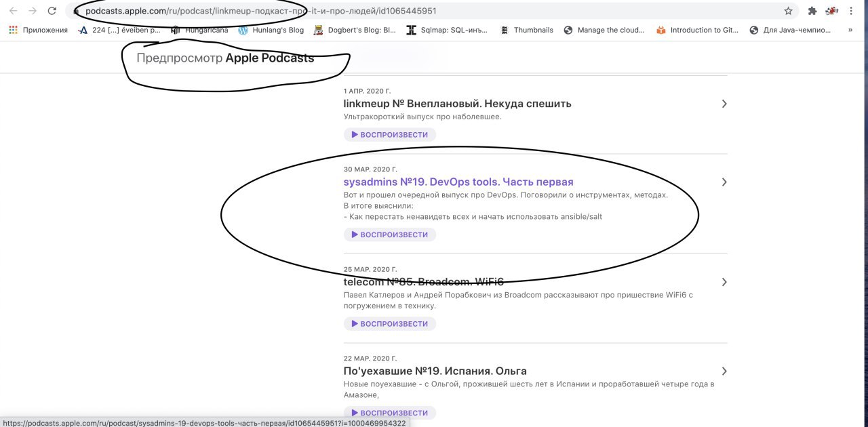Open the Для Java-чемпио... bookmark
868x427 pixels.
(x=790, y=30)
